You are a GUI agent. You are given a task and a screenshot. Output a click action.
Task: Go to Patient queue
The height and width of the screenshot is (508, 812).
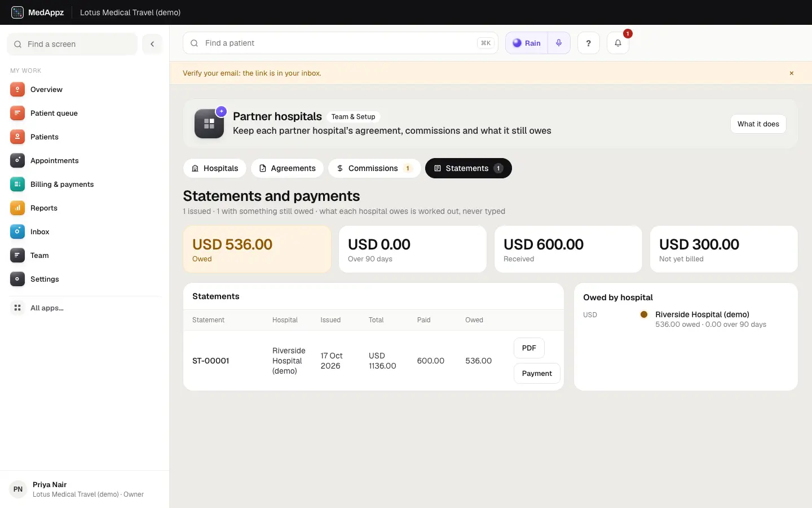85,113
